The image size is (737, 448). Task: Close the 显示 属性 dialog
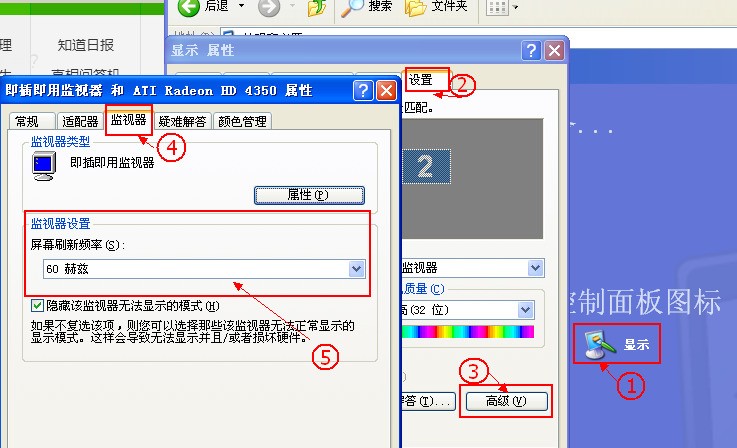(x=554, y=50)
